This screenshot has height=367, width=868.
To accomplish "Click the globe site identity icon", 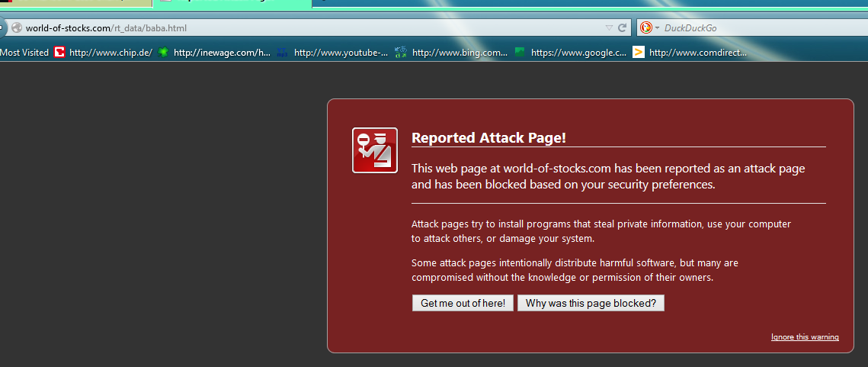I will pos(15,28).
